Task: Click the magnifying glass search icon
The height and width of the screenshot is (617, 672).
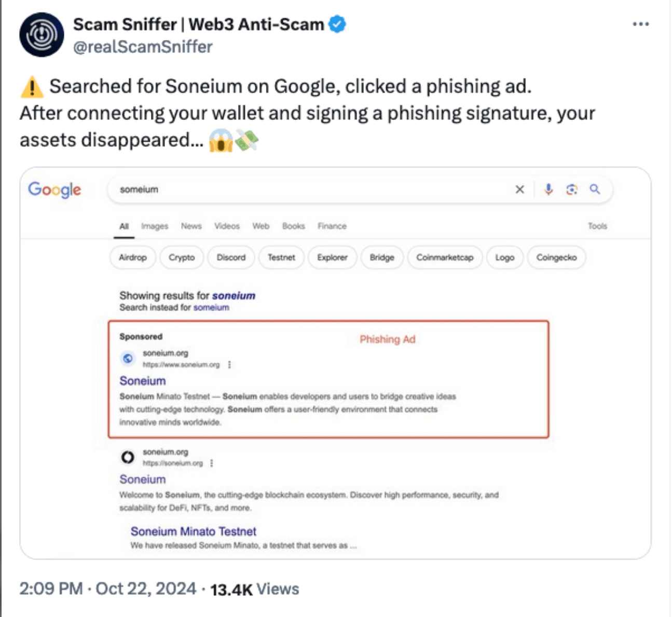Action: [x=595, y=189]
